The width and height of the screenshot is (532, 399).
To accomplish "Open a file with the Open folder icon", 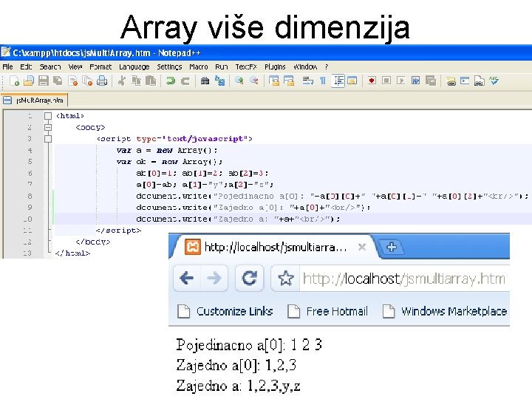I will [29, 81].
